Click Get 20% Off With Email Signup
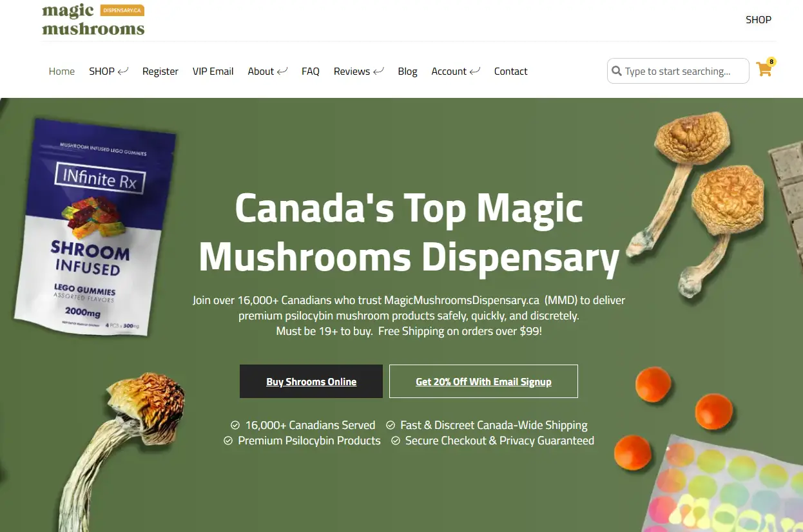Image resolution: width=803 pixels, height=532 pixels. 483,381
